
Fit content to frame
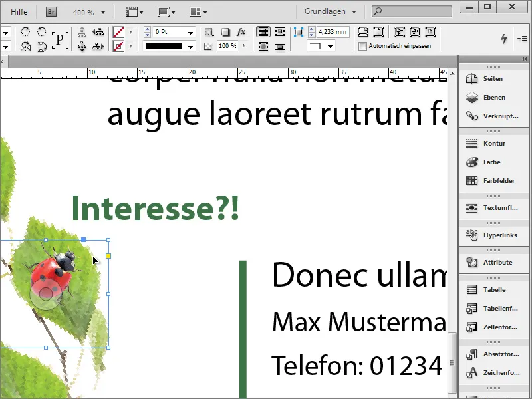click(400, 32)
